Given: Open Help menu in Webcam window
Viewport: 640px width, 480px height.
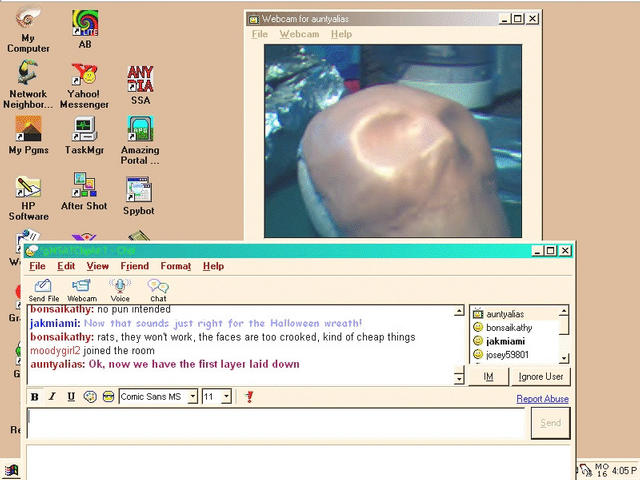Looking at the screenshot, I should [341, 34].
